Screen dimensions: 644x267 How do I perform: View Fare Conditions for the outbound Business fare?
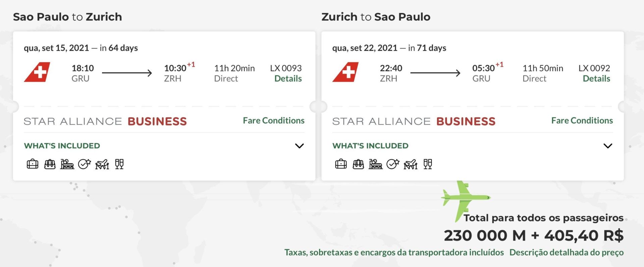(274, 121)
